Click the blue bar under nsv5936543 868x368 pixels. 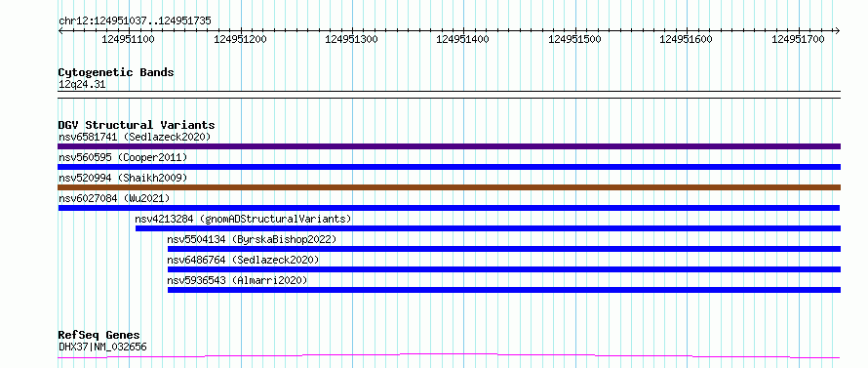click(504, 290)
